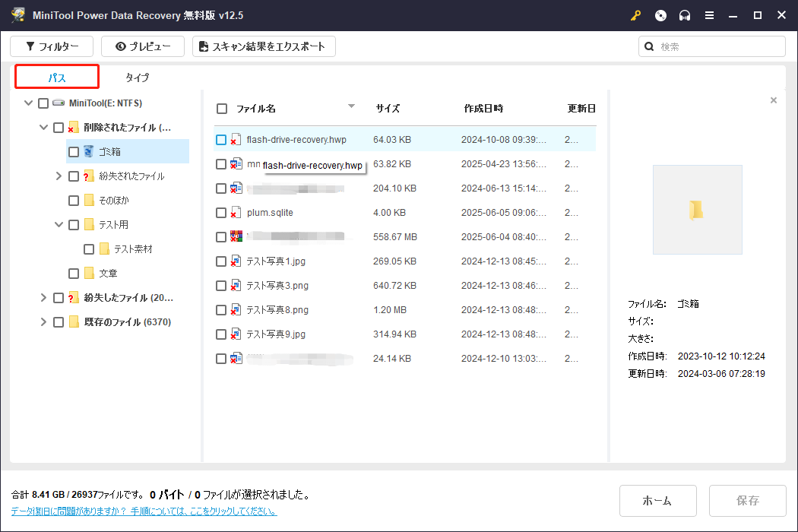Click image icon of テスト写真3.png
This screenshot has height=532, width=798.
coord(236,286)
